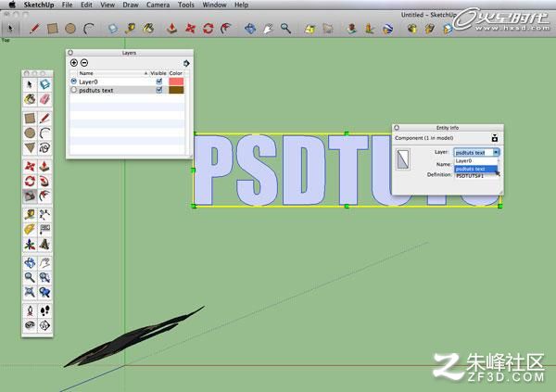Open the Layer dropdown in Entity Info

pos(476,152)
